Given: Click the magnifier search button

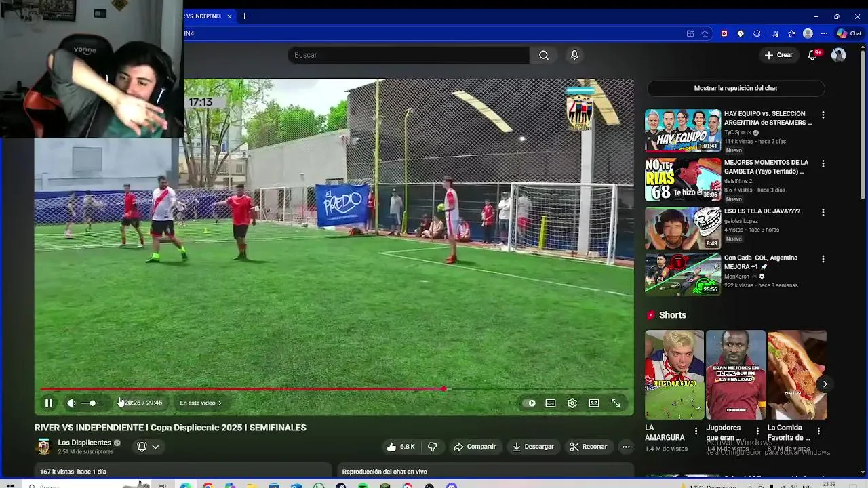Looking at the screenshot, I should [x=544, y=55].
